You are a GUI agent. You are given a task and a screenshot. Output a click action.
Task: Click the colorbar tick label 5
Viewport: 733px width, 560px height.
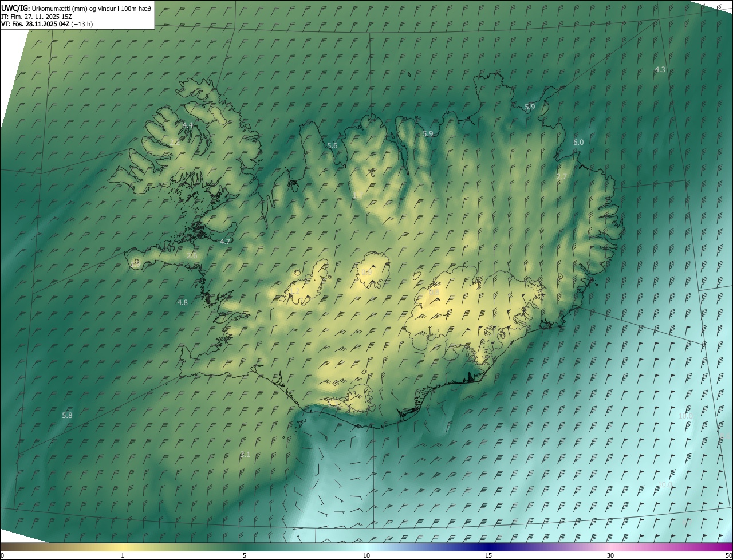[x=245, y=555]
